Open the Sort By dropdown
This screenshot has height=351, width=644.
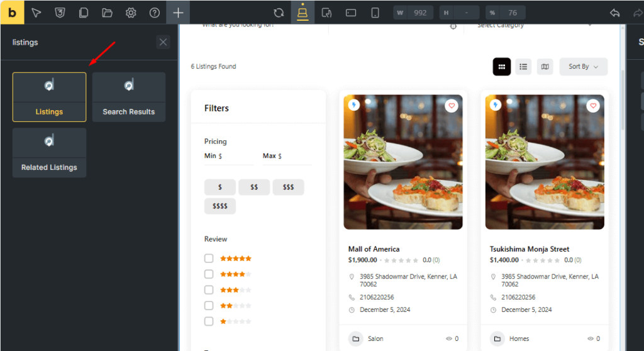click(x=583, y=67)
